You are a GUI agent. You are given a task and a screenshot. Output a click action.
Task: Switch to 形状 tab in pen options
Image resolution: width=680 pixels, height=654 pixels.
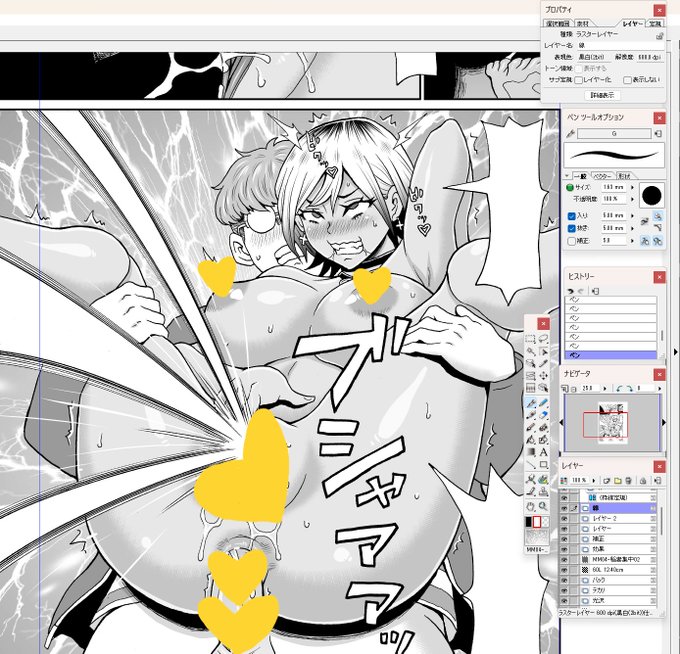coord(624,176)
